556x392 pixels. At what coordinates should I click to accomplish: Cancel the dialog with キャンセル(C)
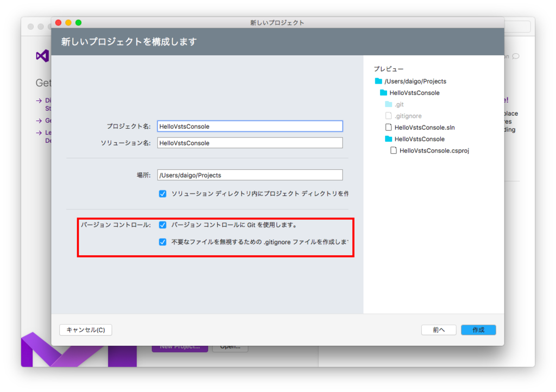click(85, 330)
